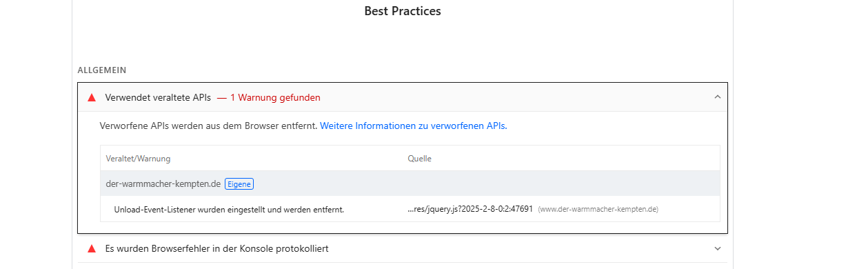Viewport: 868px width, 269px height.
Task: Click Verwendet veraltete APIs audit title
Action: tap(158, 98)
